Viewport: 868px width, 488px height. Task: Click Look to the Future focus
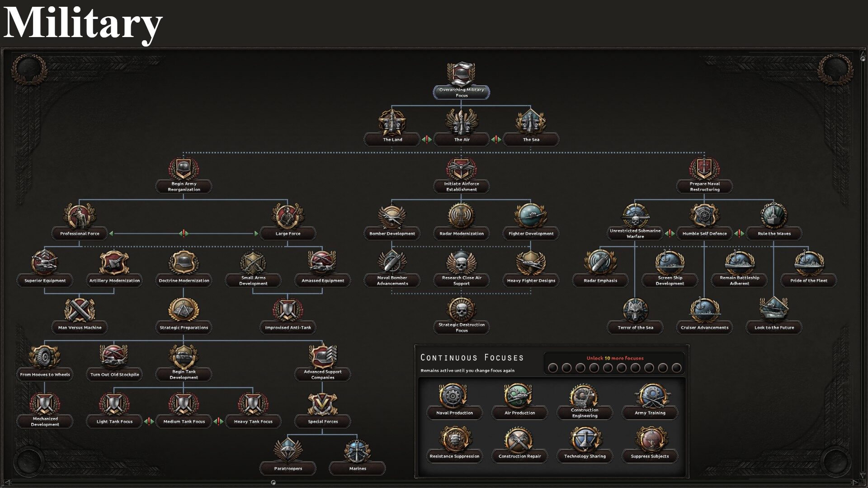coord(774,316)
